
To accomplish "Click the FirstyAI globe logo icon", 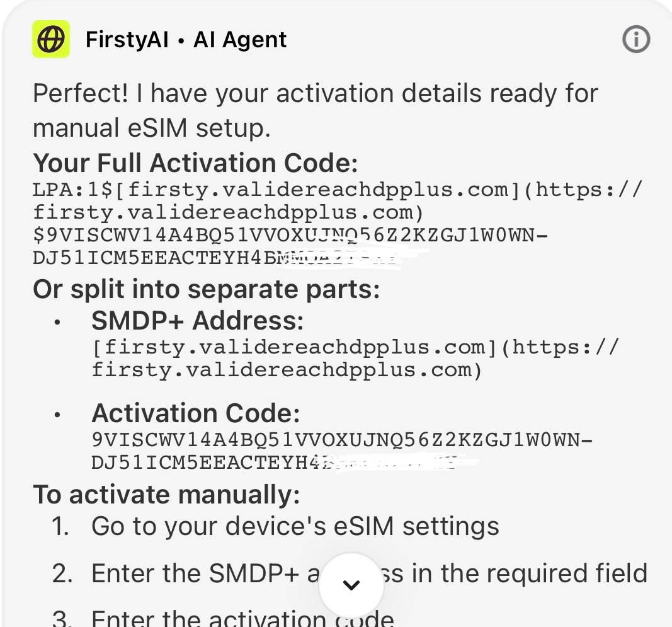I will (x=51, y=40).
